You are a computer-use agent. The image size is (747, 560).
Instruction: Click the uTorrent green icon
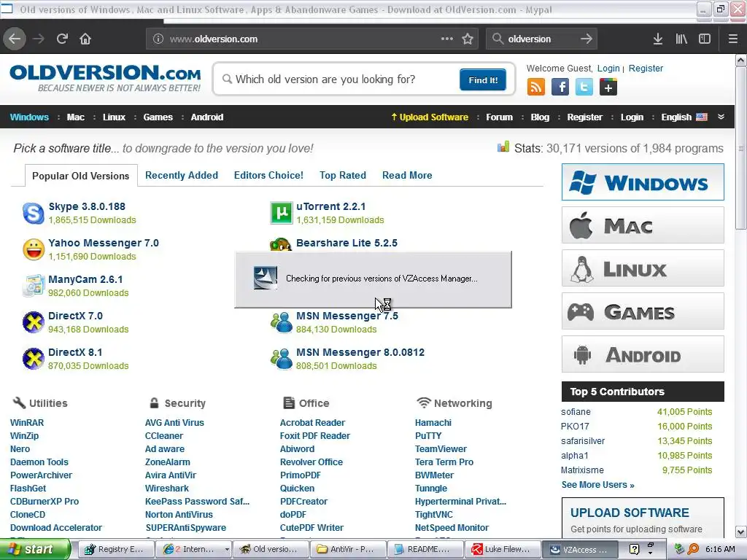pyautogui.click(x=281, y=213)
